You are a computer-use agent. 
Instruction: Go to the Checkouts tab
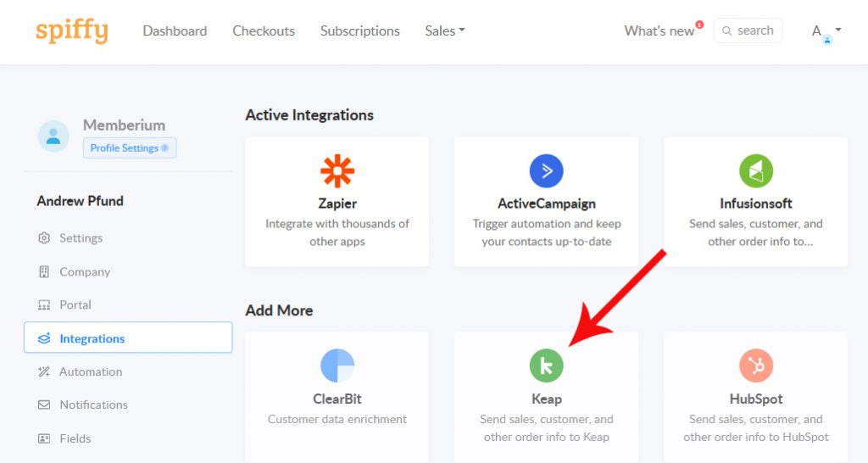tap(264, 31)
